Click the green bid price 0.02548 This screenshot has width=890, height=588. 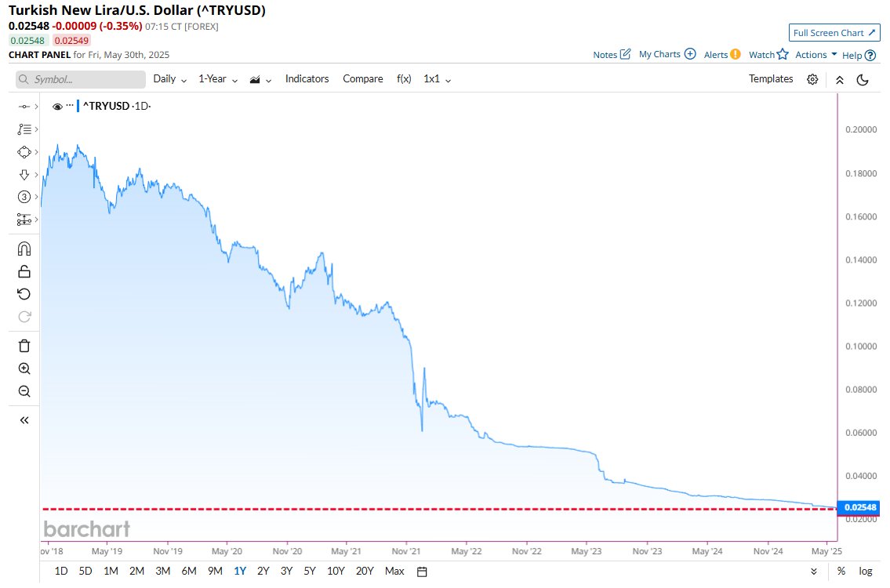pyautogui.click(x=27, y=40)
